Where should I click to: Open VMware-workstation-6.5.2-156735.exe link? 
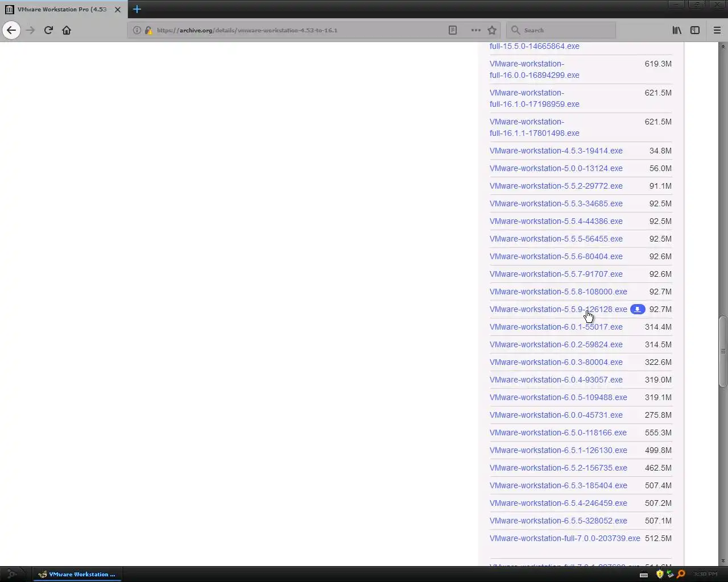(559, 468)
